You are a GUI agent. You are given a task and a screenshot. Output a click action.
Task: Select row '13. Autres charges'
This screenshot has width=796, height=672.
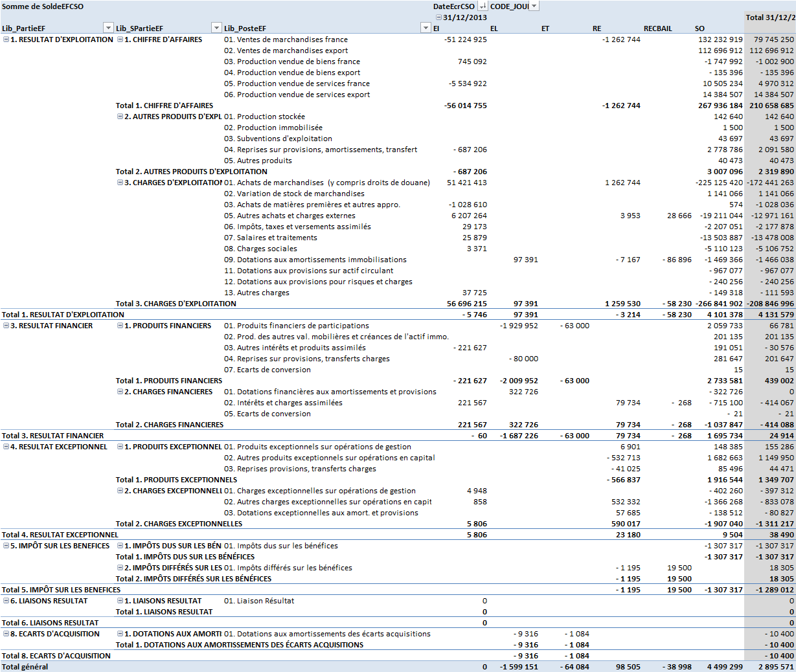coord(256,293)
